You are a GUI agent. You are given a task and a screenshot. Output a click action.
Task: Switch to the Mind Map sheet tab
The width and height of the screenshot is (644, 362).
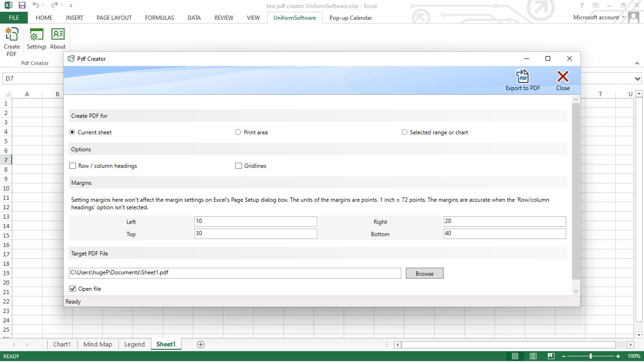[x=98, y=345]
